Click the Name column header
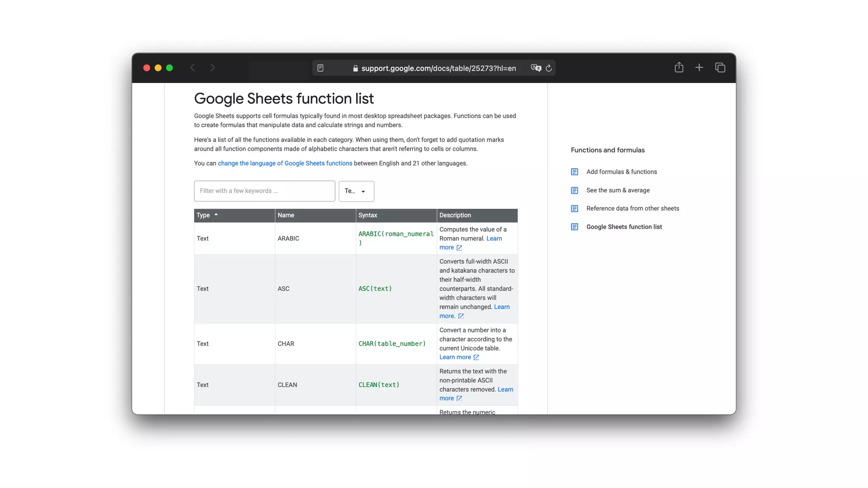The width and height of the screenshot is (868, 488). 286,215
